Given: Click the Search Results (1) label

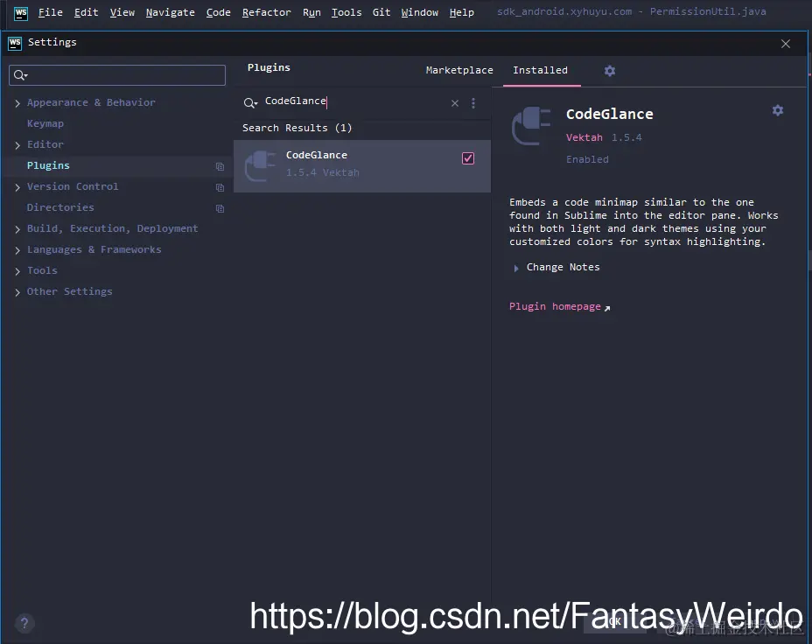Looking at the screenshot, I should coord(297,128).
